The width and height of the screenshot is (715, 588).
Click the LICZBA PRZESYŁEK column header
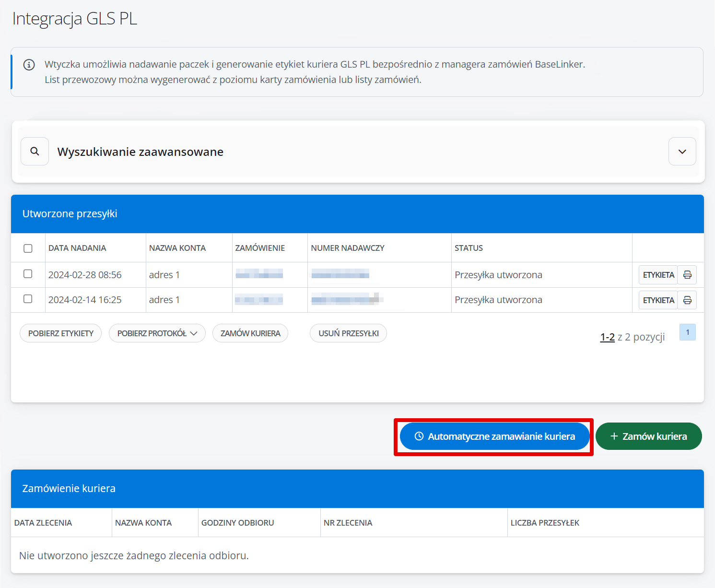(545, 523)
